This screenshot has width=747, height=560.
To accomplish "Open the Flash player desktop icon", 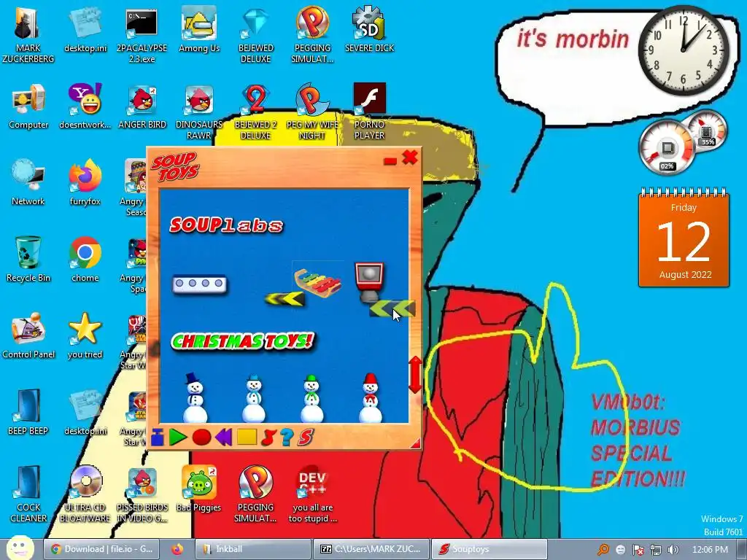I will coord(369,112).
